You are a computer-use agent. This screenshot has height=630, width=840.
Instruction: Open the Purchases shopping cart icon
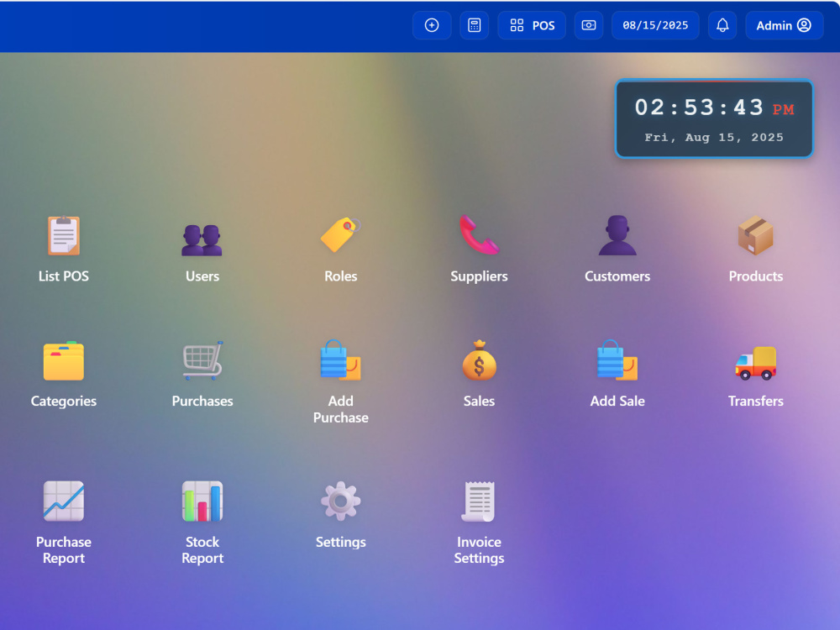point(202,360)
